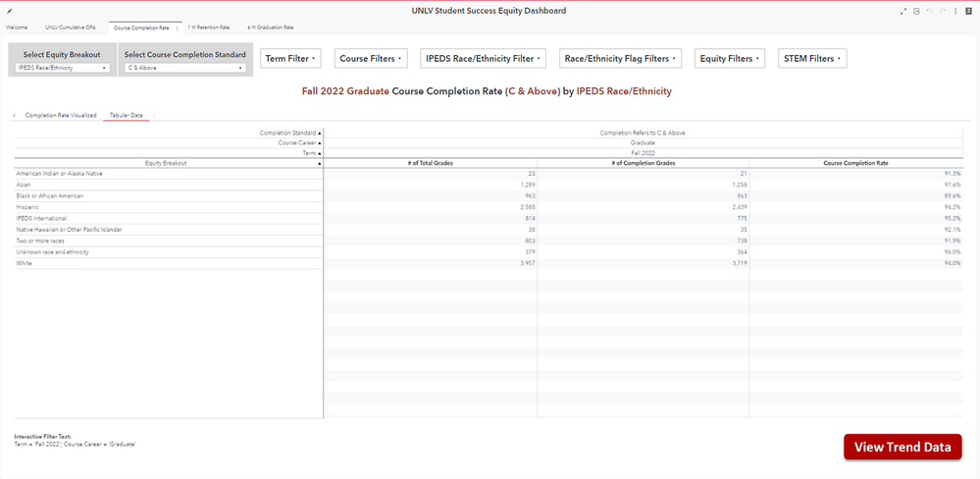Click the redo arrow icon
This screenshot has width=980, height=479.
tap(943, 11)
